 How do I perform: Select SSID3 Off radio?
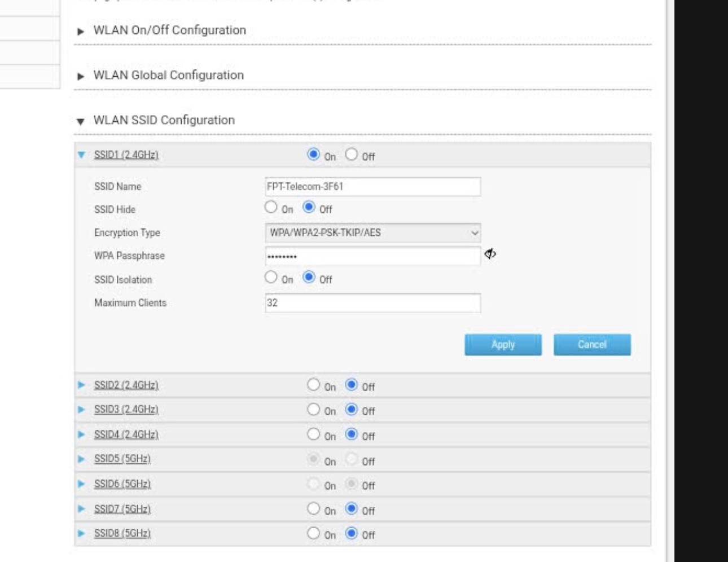pos(352,409)
